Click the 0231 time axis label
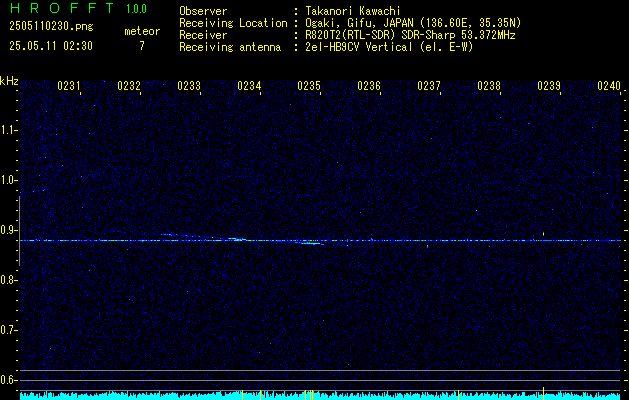Screen dimensions: 629x400 69,86
